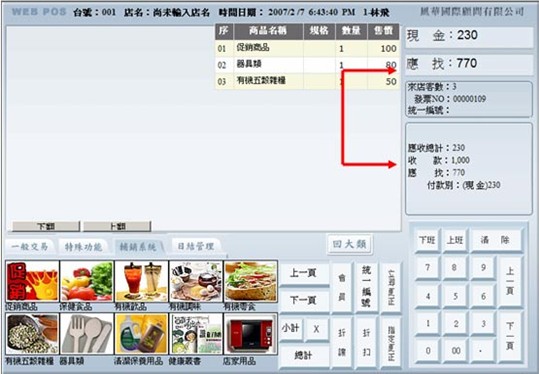Click the 小計 subtotal button

pyautogui.click(x=291, y=329)
